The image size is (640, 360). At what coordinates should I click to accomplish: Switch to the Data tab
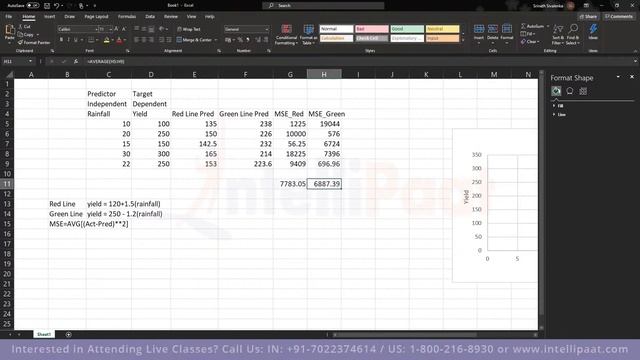pos(150,17)
